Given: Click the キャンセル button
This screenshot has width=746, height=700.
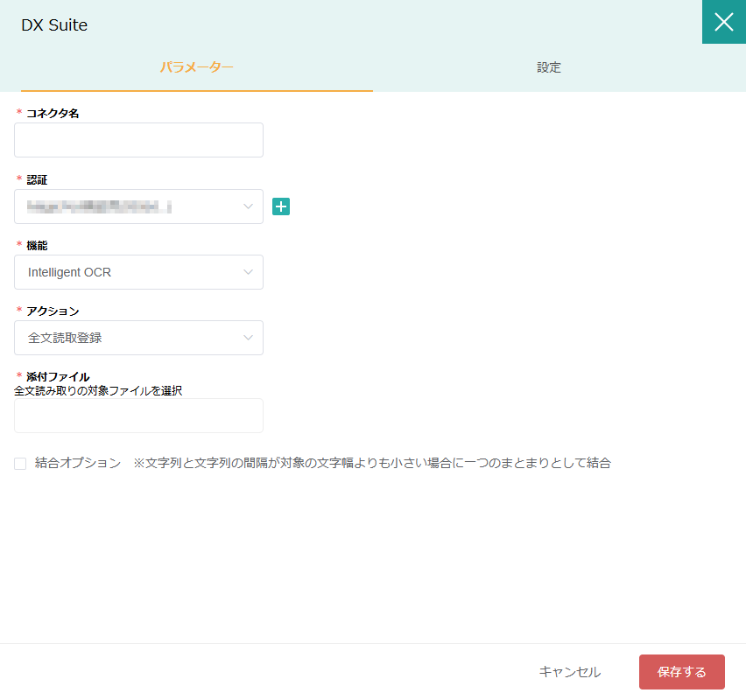Looking at the screenshot, I should tap(569, 671).
